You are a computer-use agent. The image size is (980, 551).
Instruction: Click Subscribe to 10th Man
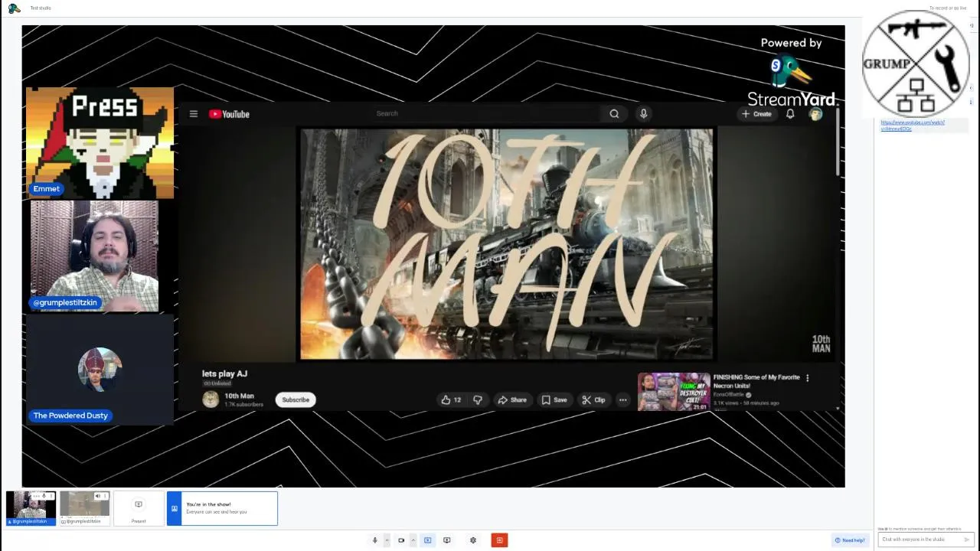(295, 399)
